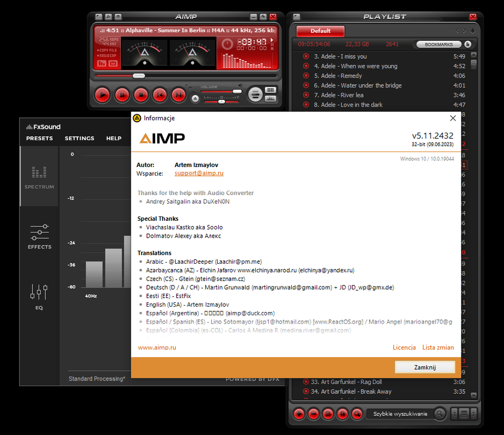Open the BOOKMARKS button in playlist

[439, 44]
